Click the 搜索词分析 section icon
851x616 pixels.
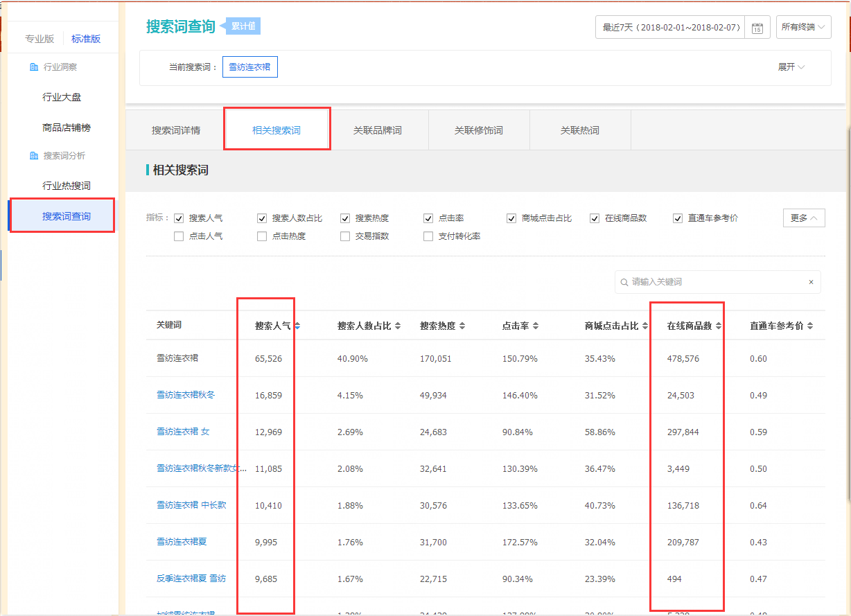pyautogui.click(x=34, y=156)
